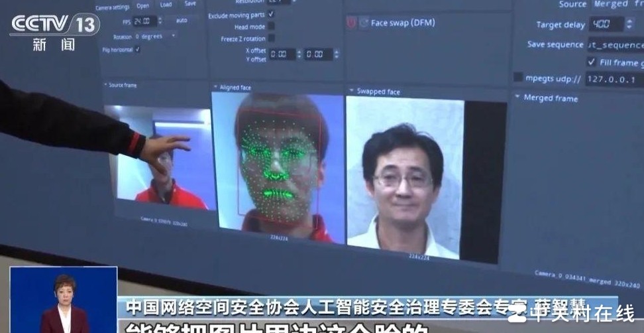The width and height of the screenshot is (644, 333).
Task: Enable the Head mode checkbox
Action: tap(271, 27)
